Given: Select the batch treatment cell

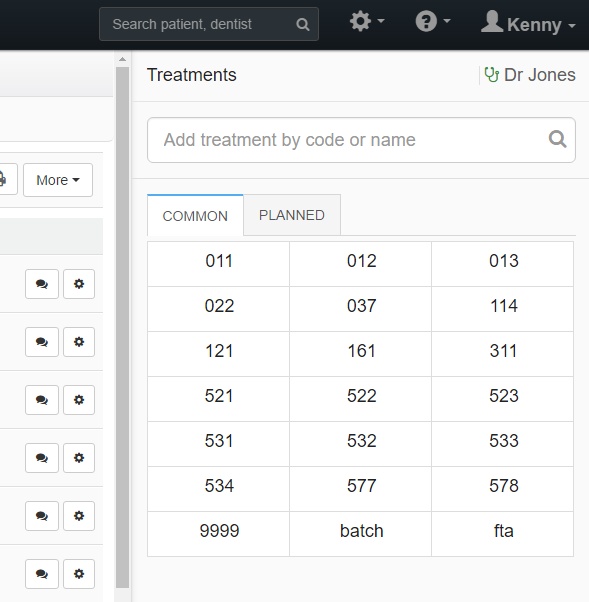Looking at the screenshot, I should [x=361, y=534].
